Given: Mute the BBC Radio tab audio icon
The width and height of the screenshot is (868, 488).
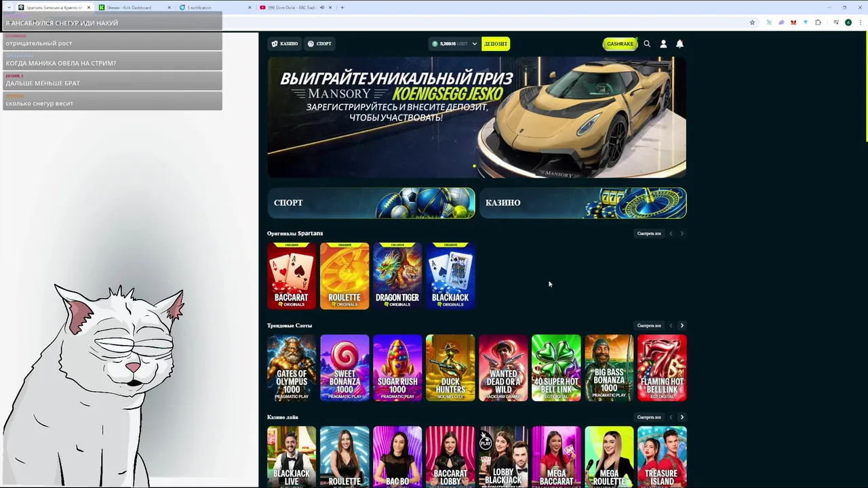Looking at the screenshot, I should click(322, 7).
